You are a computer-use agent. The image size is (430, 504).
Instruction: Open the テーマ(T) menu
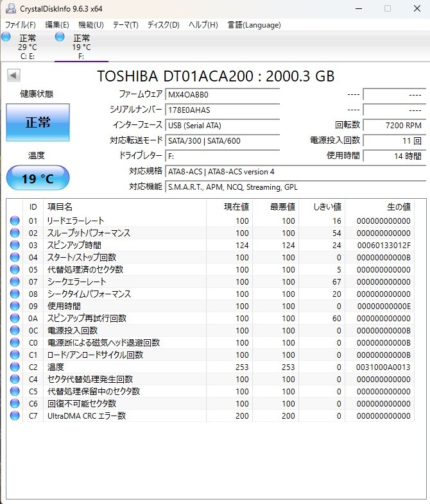(x=125, y=25)
